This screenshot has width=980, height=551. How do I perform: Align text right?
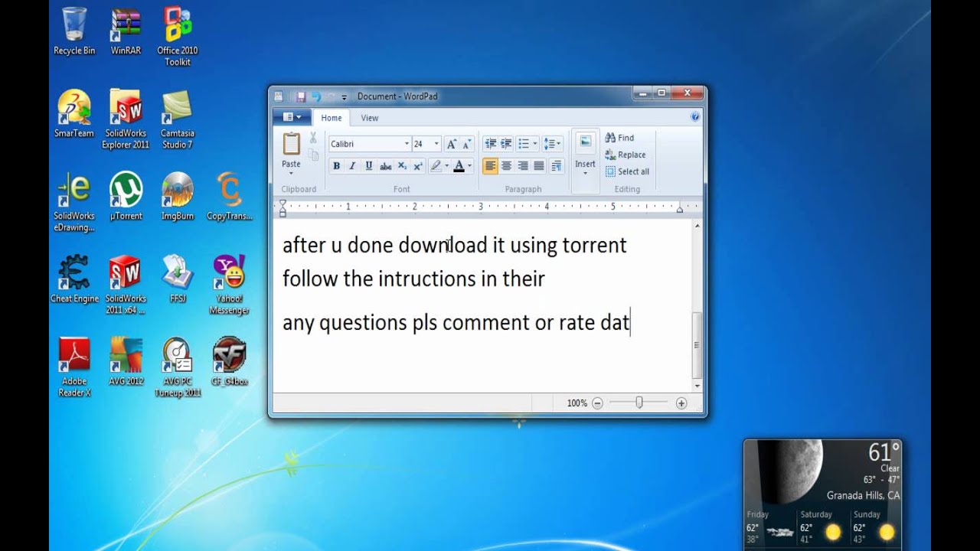pos(523,166)
